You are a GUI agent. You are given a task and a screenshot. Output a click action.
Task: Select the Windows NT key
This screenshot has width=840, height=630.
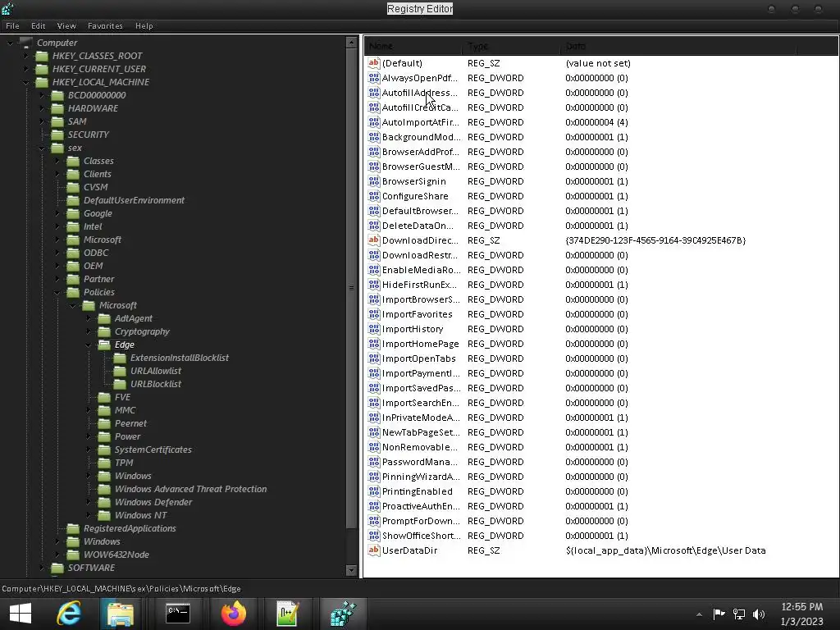[140, 515]
